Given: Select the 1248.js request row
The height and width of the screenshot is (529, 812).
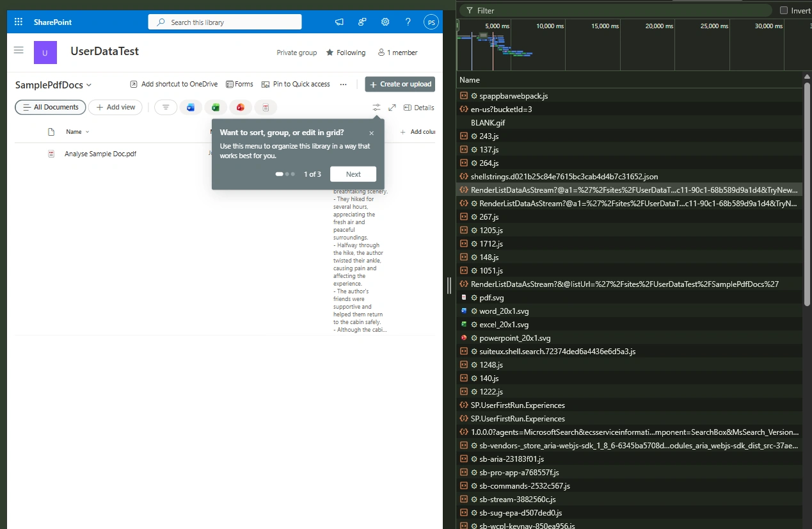Looking at the screenshot, I should coord(630,364).
